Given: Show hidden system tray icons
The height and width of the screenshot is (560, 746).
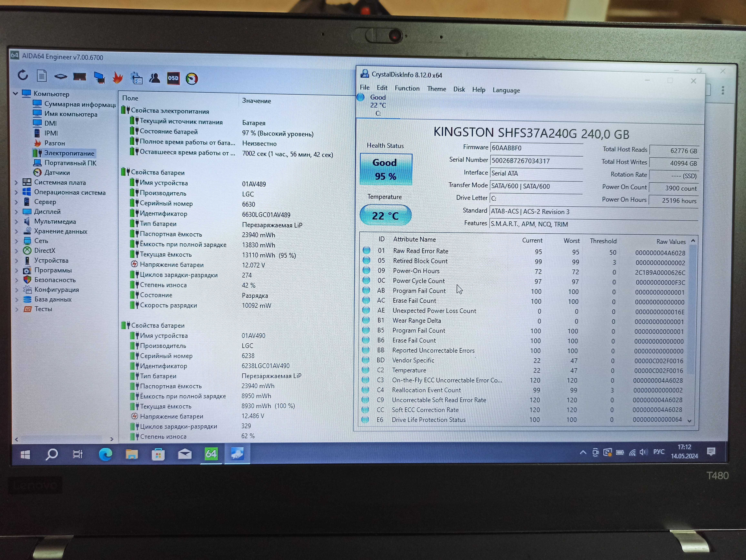Looking at the screenshot, I should coord(583,453).
